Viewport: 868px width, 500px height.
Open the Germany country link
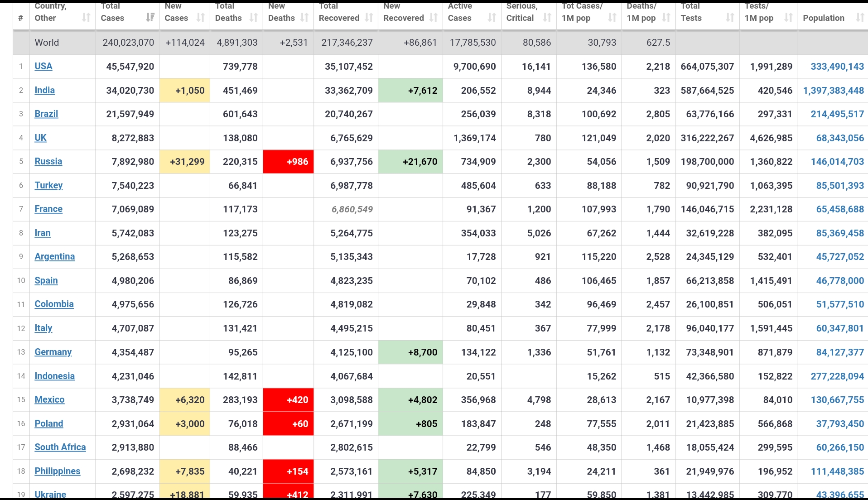[53, 352]
